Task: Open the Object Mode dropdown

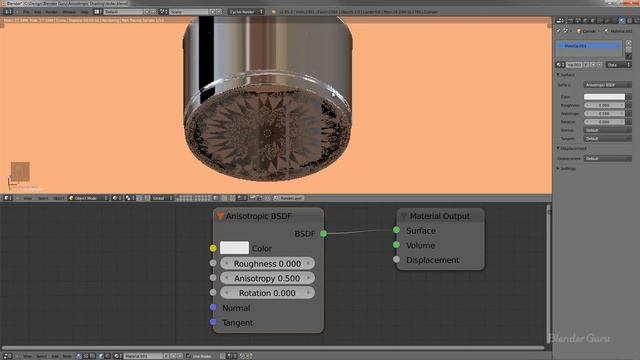Action: pos(88,198)
